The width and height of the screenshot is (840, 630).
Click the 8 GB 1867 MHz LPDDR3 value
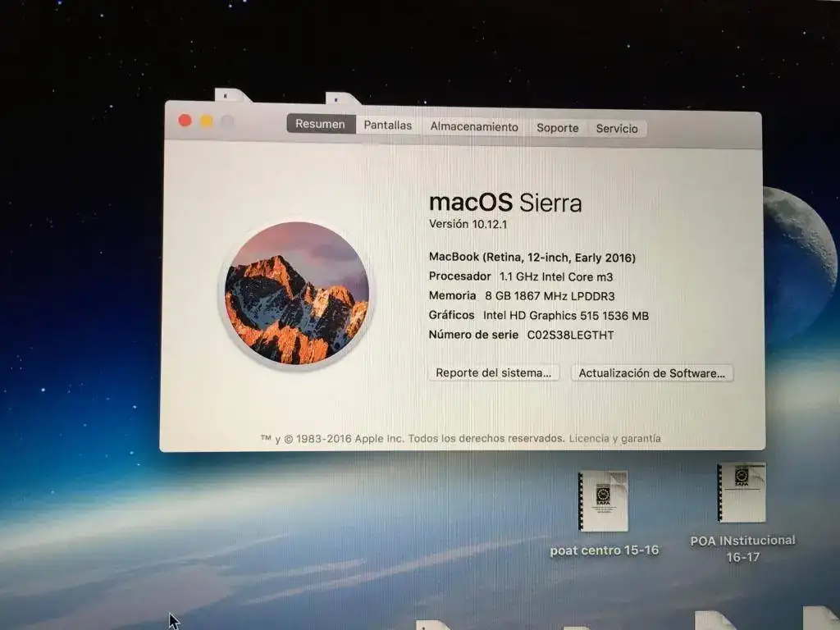[x=550, y=296]
